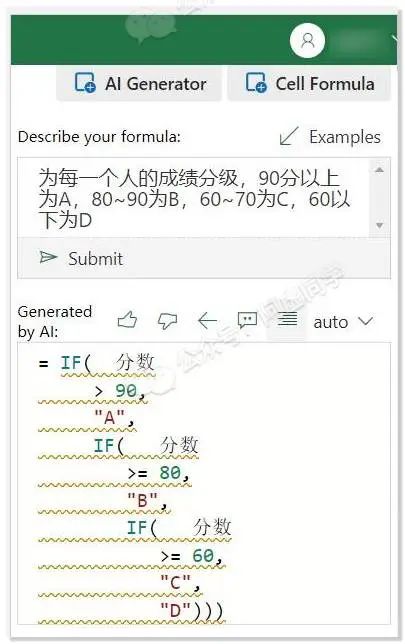405x644 pixels.
Task: Open the auto dropdown menu
Action: pyautogui.click(x=343, y=322)
